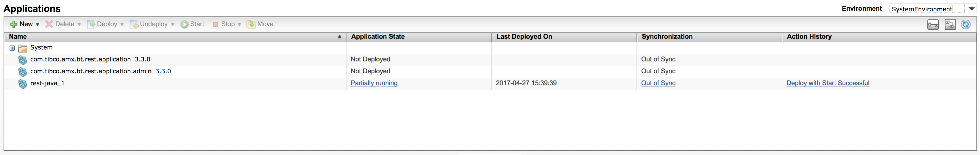Click the key permissions icon
980x155 pixels.
point(932,25)
